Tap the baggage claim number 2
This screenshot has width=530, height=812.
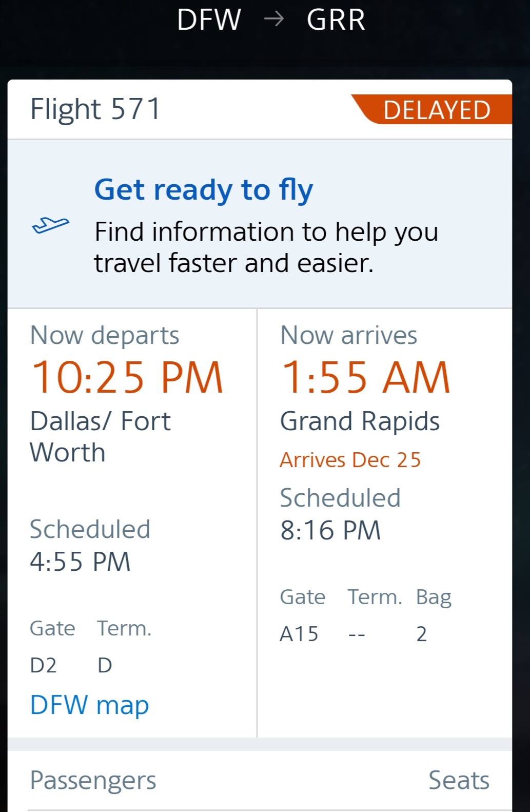coord(421,634)
